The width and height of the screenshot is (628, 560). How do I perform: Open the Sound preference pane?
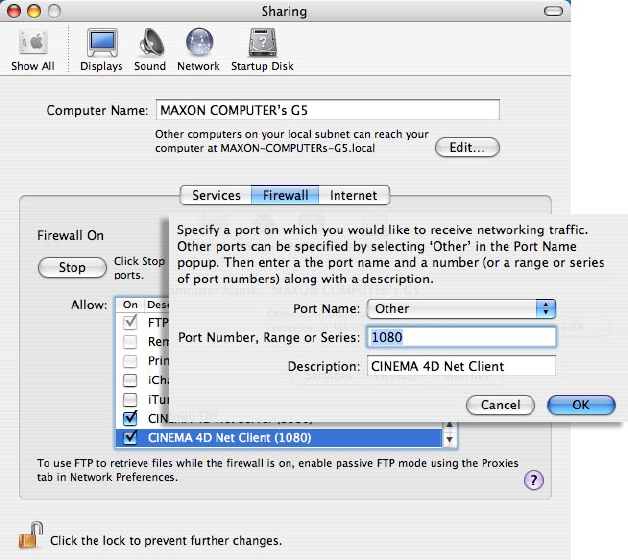pyautogui.click(x=150, y=50)
